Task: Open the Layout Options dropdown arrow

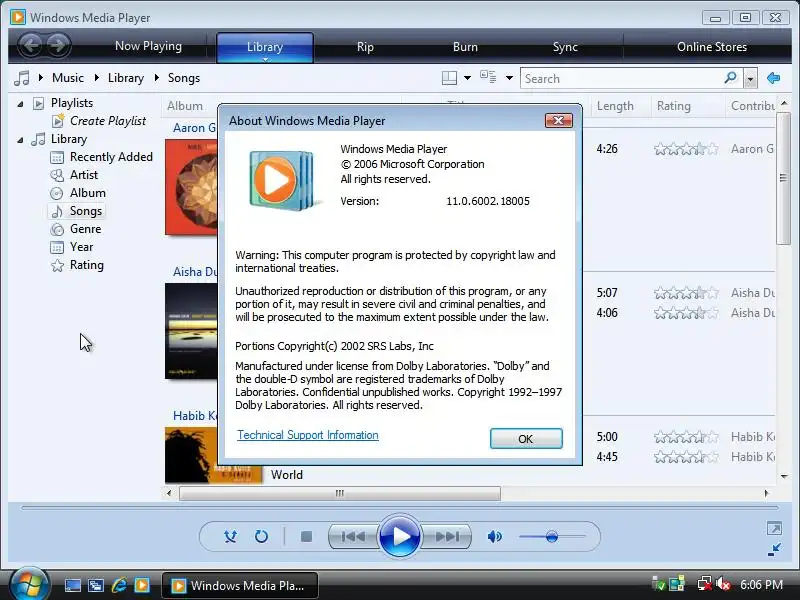Action: click(467, 78)
